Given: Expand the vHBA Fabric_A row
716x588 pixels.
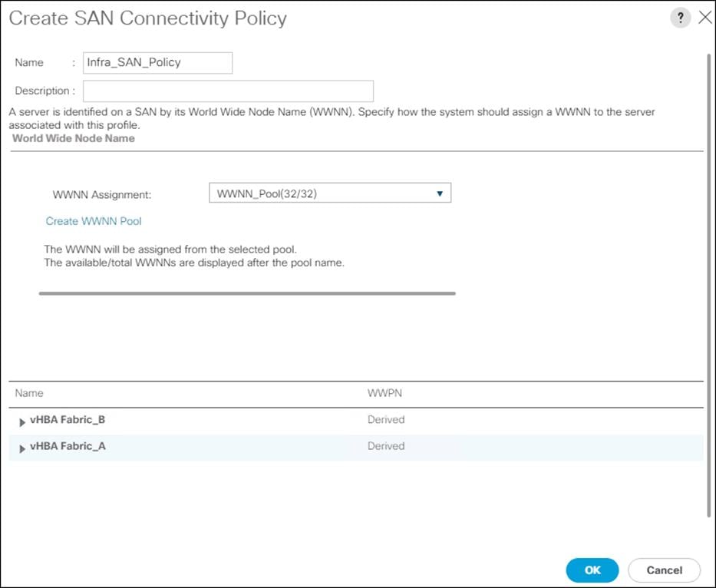Looking at the screenshot, I should [x=21, y=448].
